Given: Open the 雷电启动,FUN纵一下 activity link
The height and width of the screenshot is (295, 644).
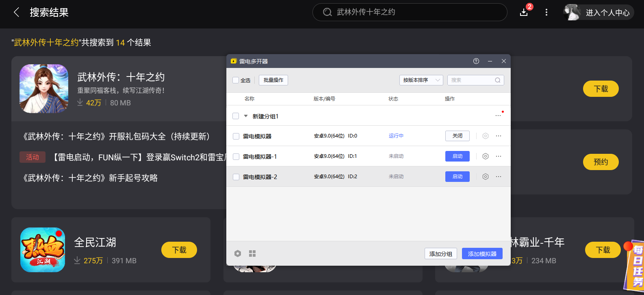Looking at the screenshot, I should coord(138,157).
